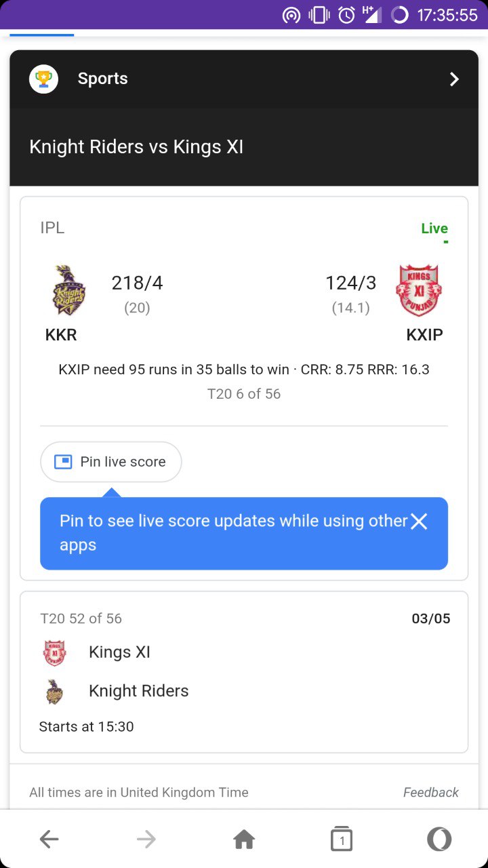488x868 pixels.
Task: Tap Kings XI logo in upcoming match
Action: click(x=55, y=652)
